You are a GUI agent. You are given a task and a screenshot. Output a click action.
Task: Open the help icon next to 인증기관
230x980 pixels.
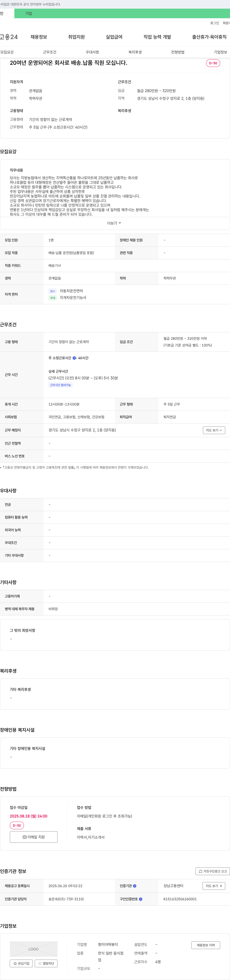tap(134, 886)
